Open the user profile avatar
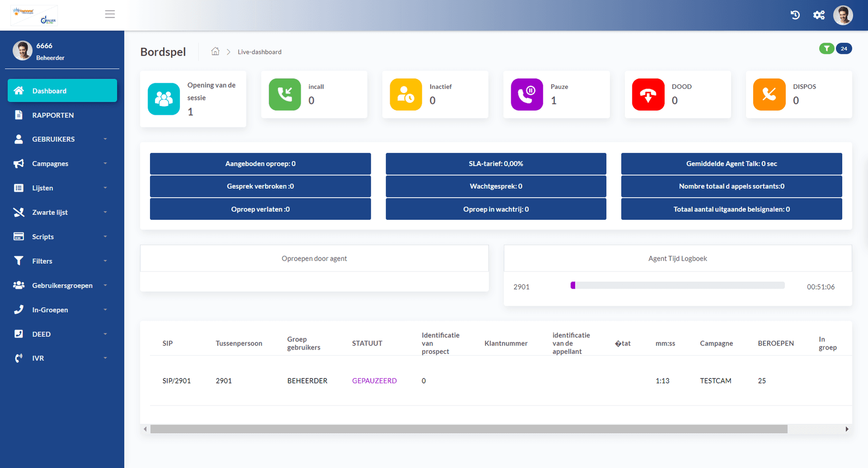868x468 pixels. click(843, 15)
